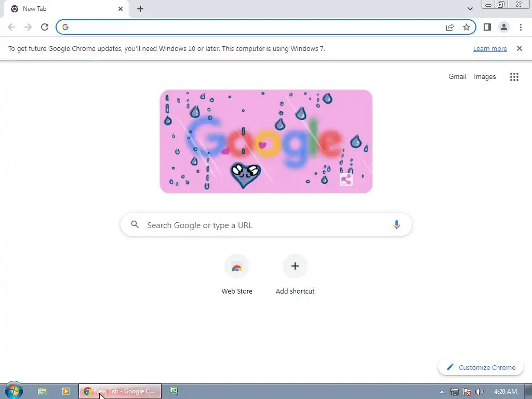Launch the media player taskbar icon
532x399 pixels.
(x=66, y=391)
